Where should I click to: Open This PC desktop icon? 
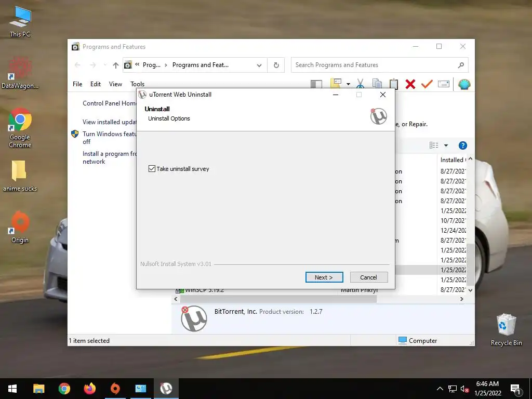[x=20, y=21]
